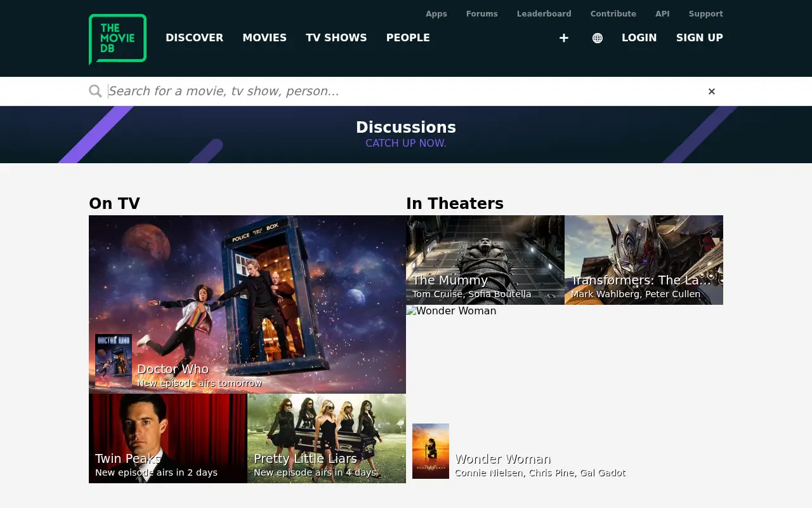The height and width of the screenshot is (508, 812).
Task: Click the Contribute link
Action: [x=613, y=14]
